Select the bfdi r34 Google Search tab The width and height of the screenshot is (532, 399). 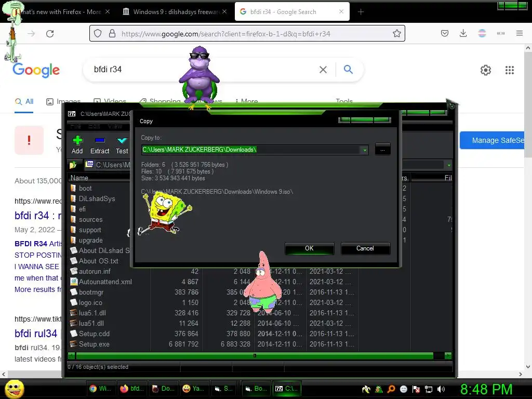click(292, 12)
